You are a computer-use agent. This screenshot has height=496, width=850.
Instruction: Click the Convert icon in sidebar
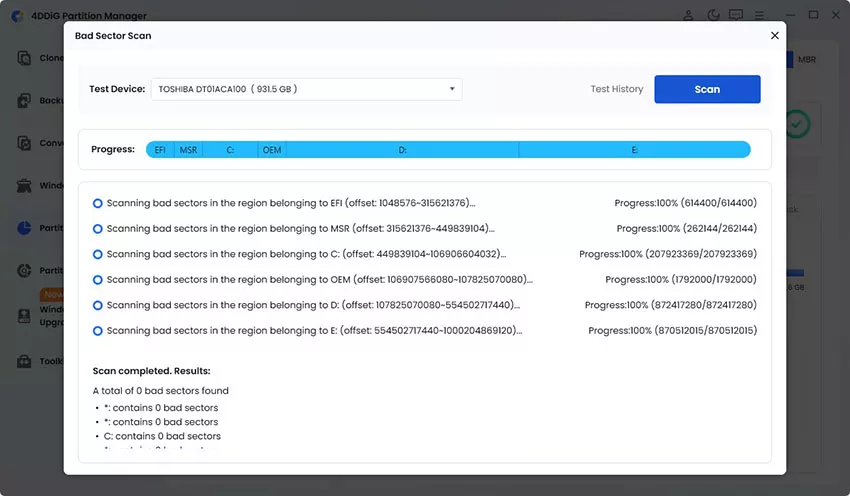[x=24, y=143]
